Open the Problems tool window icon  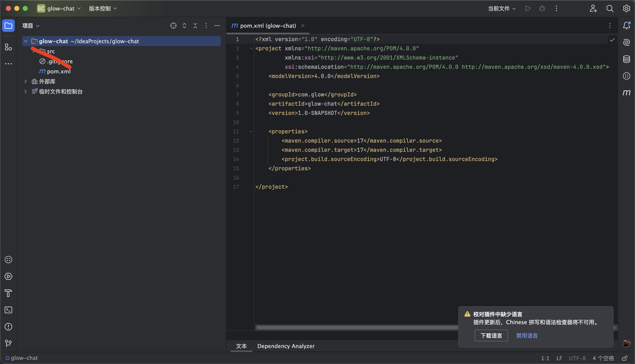8,326
